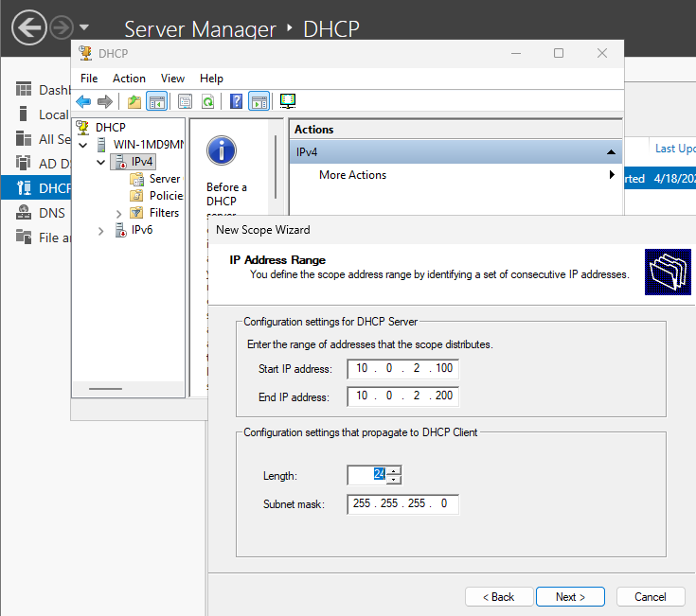Click the DHCP trophy icon in title bar
This screenshot has width=696, height=616.
pyautogui.click(x=85, y=53)
